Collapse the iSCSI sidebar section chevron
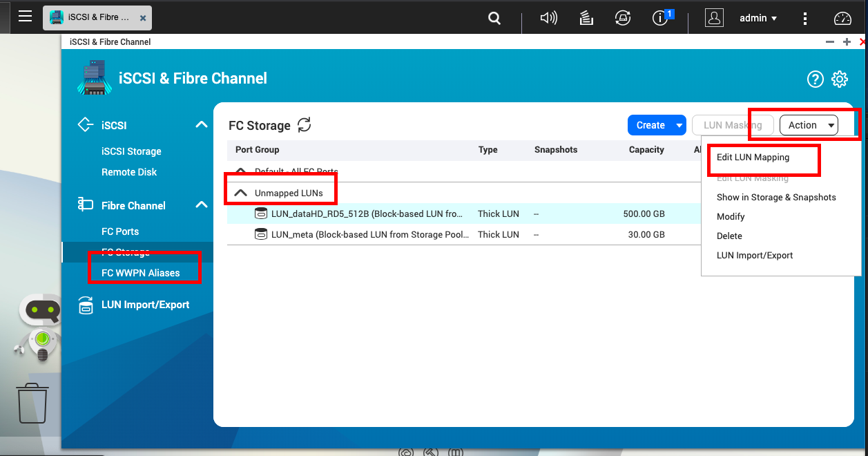This screenshot has width=868, height=456. click(201, 125)
